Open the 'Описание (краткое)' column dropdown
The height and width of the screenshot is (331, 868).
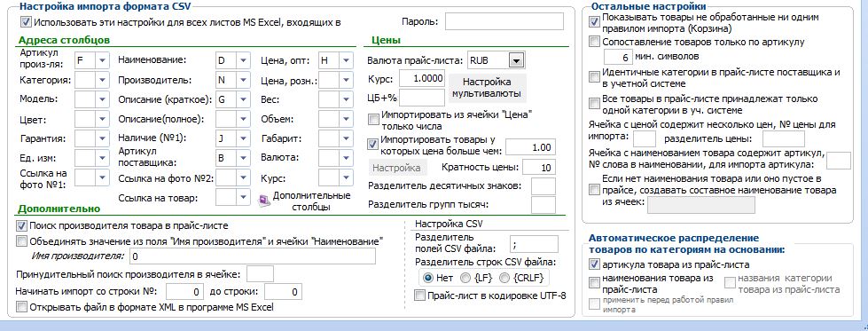244,99
